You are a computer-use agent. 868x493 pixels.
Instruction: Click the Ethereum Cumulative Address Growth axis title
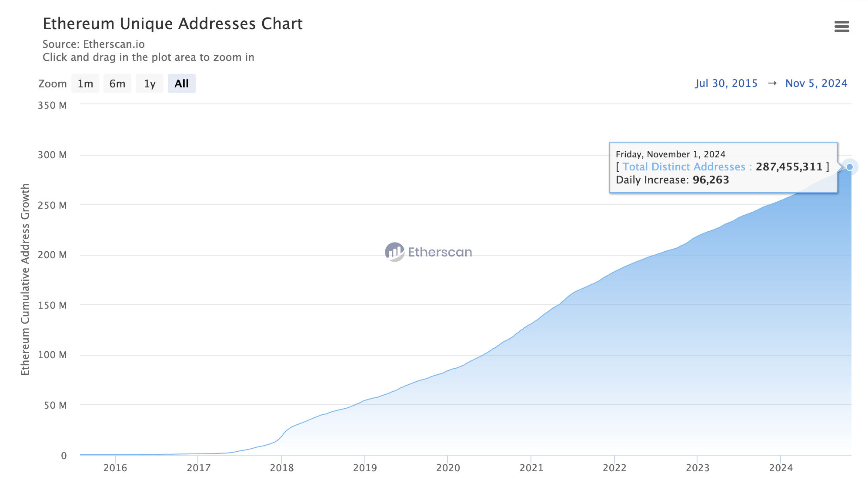point(25,279)
